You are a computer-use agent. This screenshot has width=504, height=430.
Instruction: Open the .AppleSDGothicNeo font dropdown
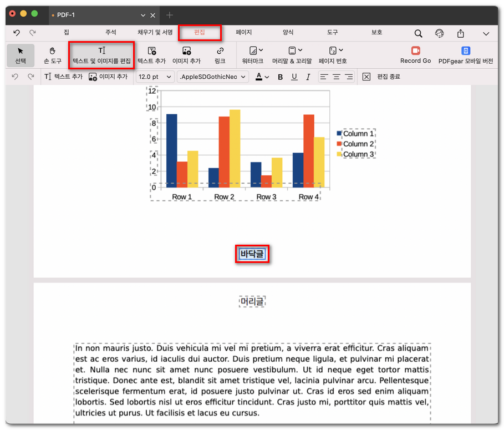212,77
